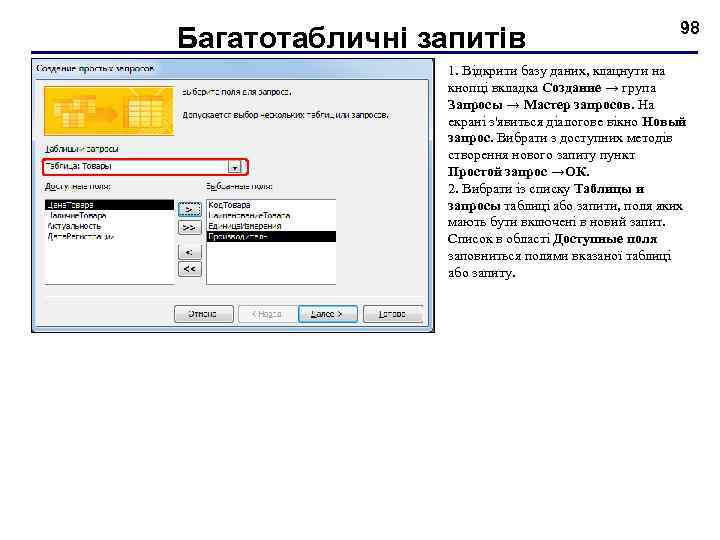Screen dimensions: 720x540
Task: Click the 'Таблица: Товары' combo box field
Action: [145, 167]
